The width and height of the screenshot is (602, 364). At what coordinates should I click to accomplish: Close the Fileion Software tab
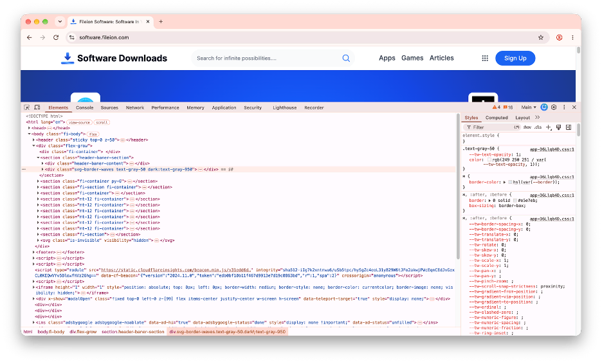pos(148,21)
